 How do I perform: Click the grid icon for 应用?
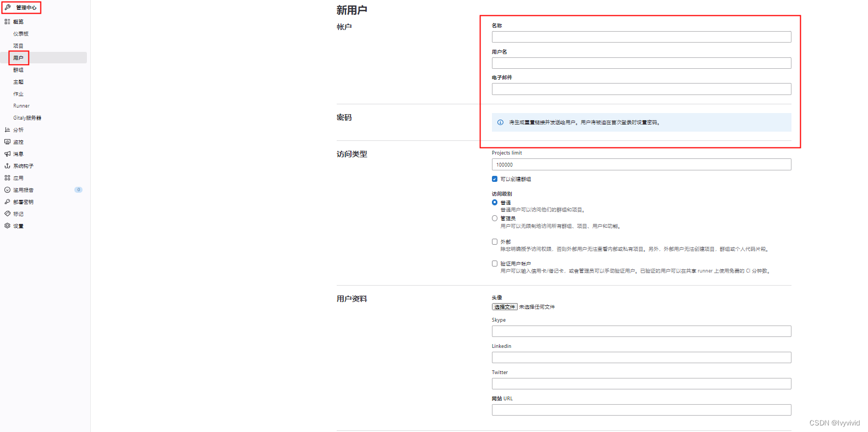(7, 178)
